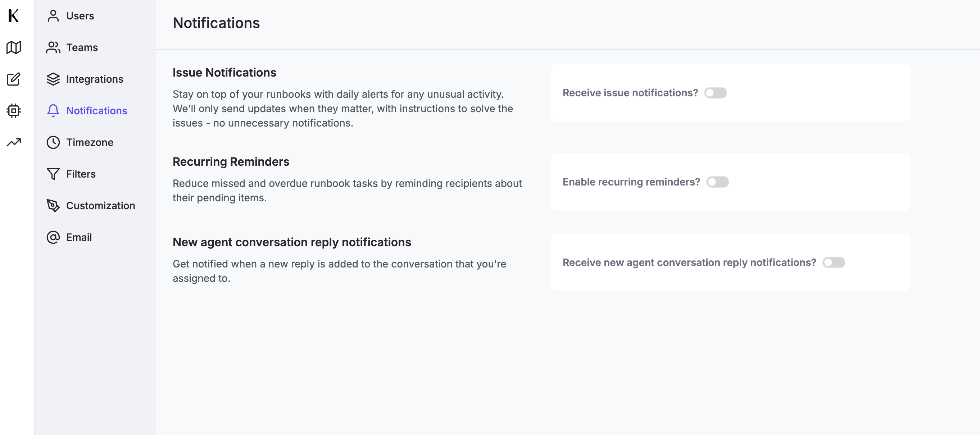Click the Filters funnel icon

coord(53,174)
